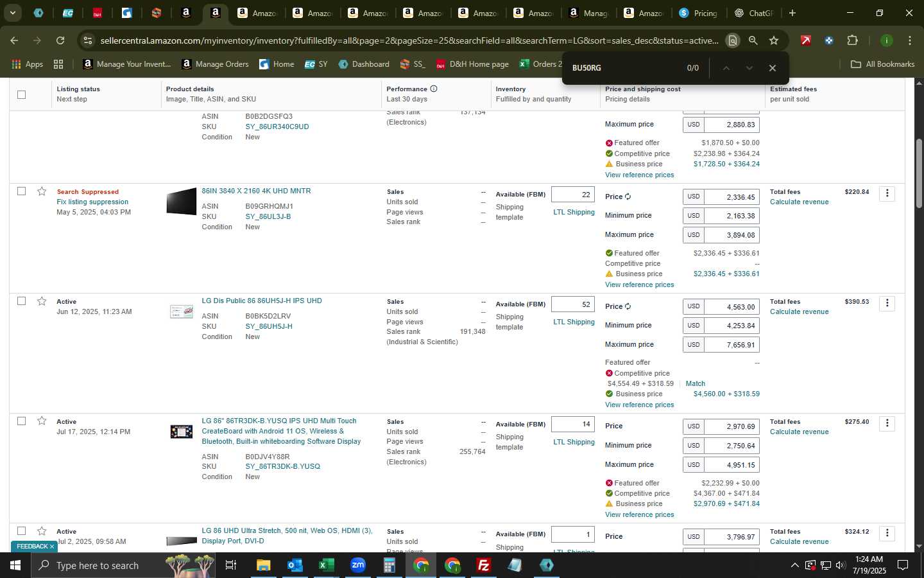This screenshot has width=924, height=578.
Task: Favorite the 86IN 3840 X 2160 listing star
Action: point(42,191)
